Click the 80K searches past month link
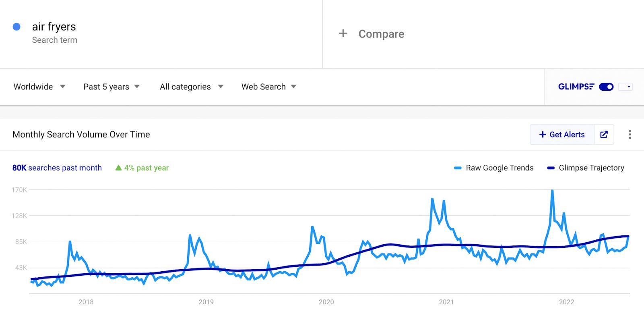This screenshot has height=316, width=644. pos(57,168)
